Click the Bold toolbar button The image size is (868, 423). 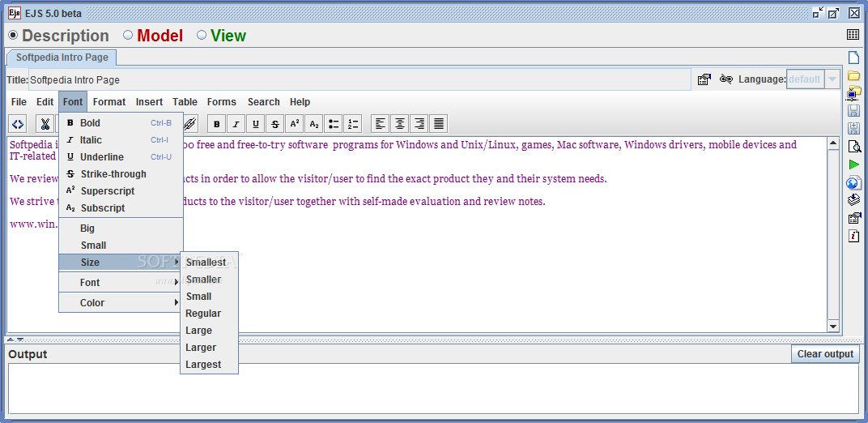click(x=216, y=123)
